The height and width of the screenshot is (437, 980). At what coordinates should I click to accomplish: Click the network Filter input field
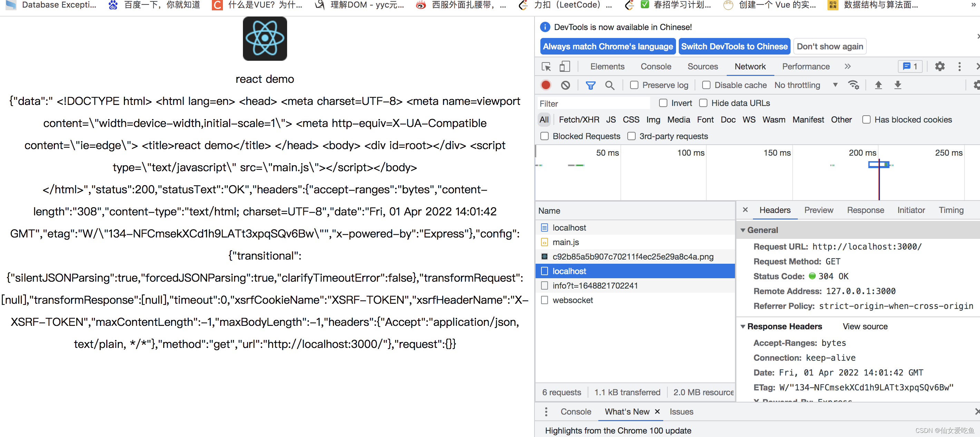point(594,103)
